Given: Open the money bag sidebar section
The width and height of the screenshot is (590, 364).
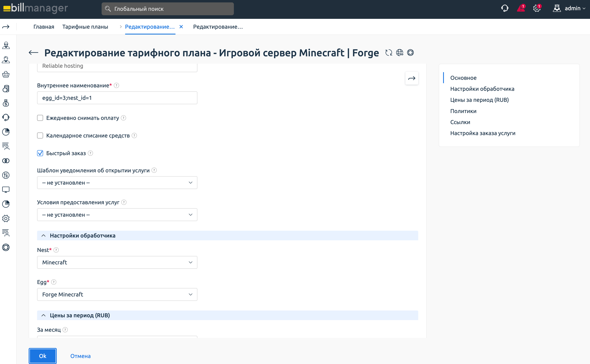Looking at the screenshot, I should pos(6,103).
